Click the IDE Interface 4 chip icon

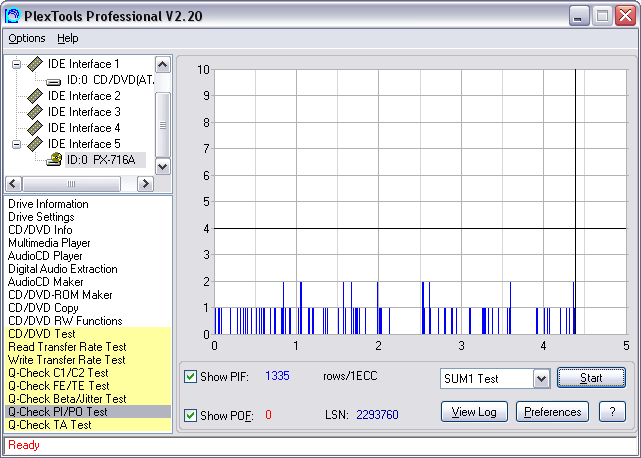click(x=35, y=128)
